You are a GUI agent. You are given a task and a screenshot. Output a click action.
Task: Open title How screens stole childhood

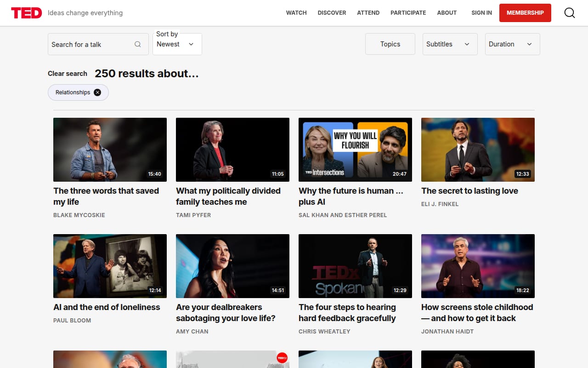click(x=477, y=313)
